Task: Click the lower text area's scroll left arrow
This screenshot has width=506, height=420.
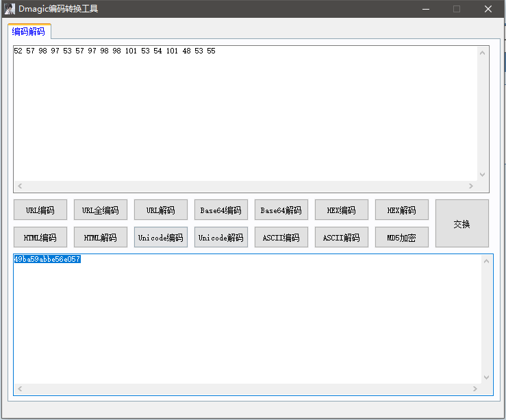Action: [x=20, y=388]
